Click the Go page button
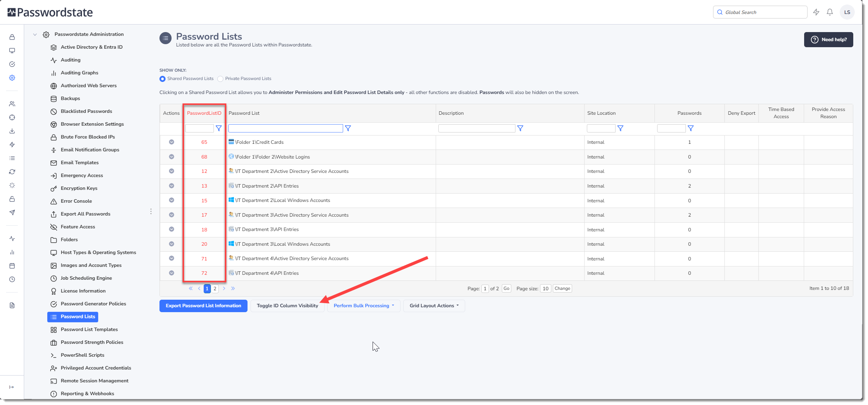 506,288
